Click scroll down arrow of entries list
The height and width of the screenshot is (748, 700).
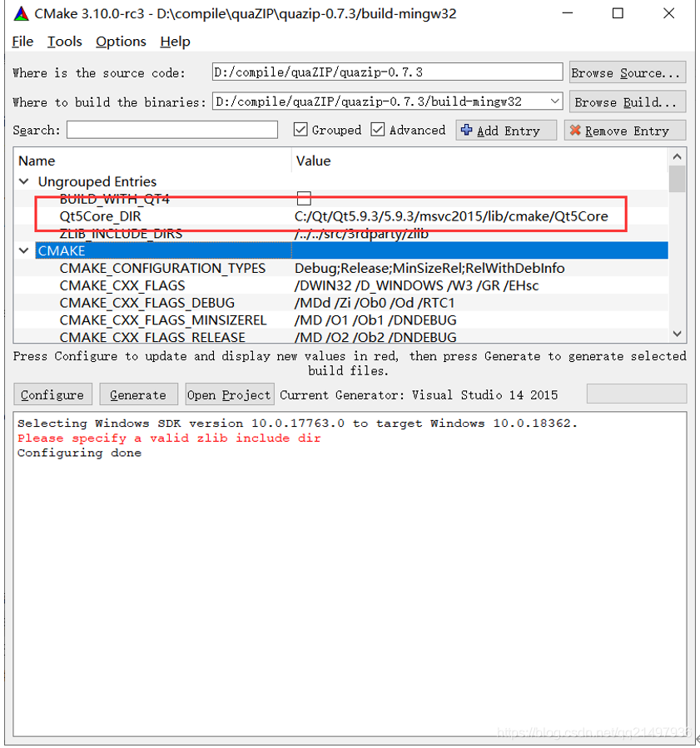tap(677, 334)
